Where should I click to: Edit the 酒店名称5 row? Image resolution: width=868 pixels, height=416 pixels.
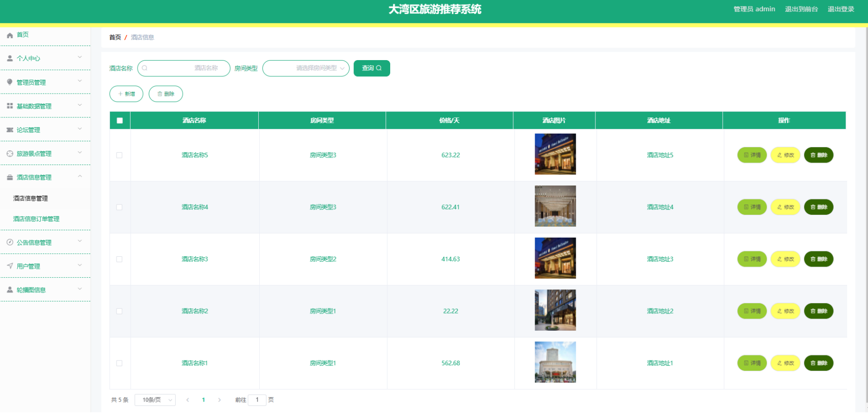coord(785,155)
